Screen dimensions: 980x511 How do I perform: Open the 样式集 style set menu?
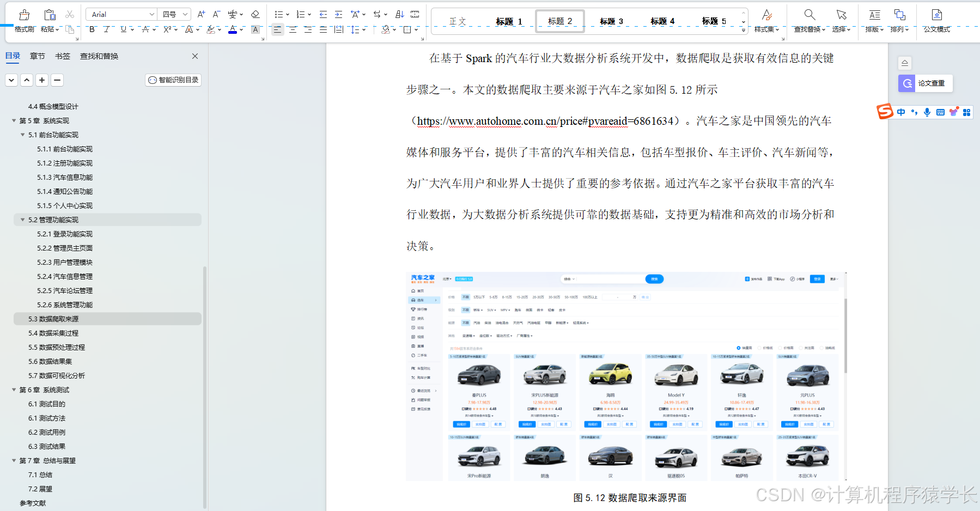(766, 21)
